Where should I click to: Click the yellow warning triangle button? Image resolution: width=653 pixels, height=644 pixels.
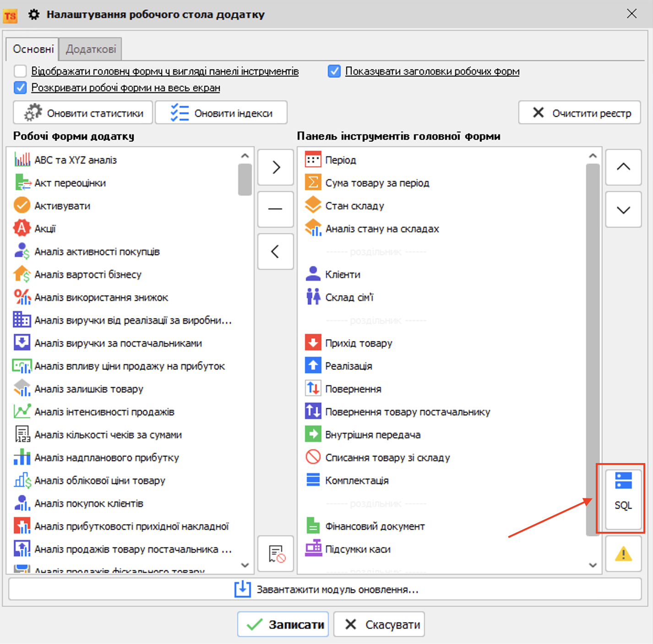tap(623, 554)
